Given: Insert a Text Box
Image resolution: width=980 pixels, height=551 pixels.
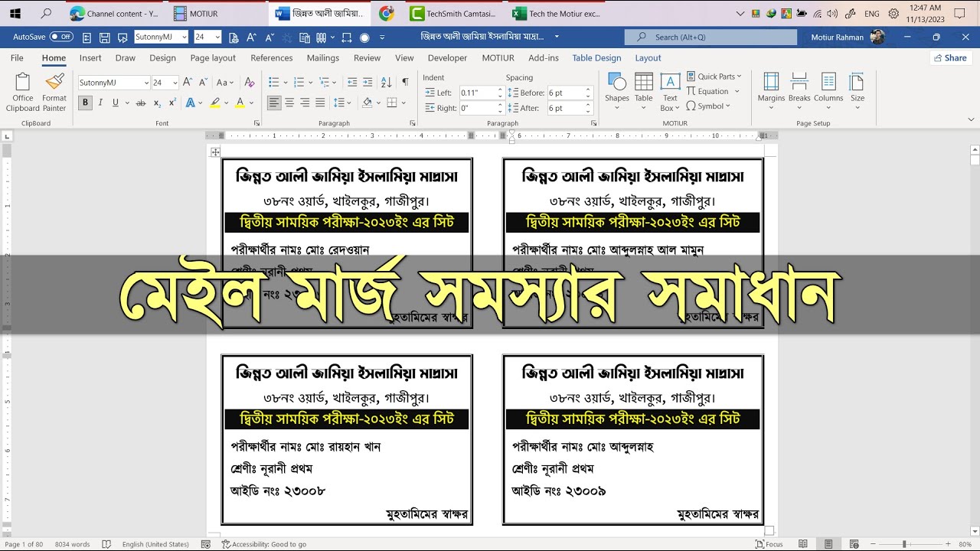Looking at the screenshot, I should pos(670,92).
